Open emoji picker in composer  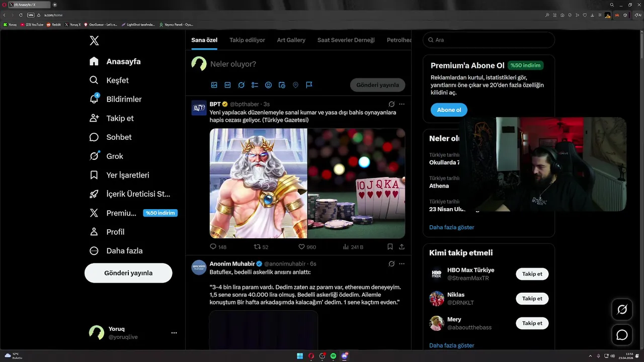(268, 85)
